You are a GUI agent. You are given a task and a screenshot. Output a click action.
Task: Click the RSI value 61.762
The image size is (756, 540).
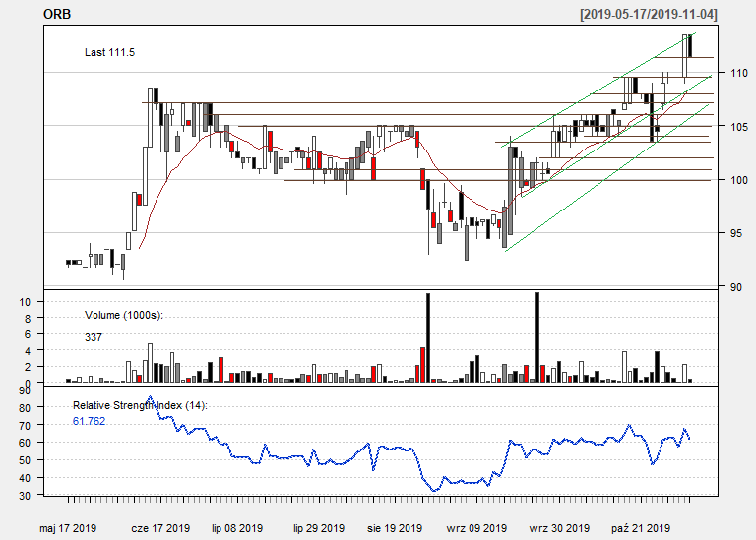pos(89,421)
